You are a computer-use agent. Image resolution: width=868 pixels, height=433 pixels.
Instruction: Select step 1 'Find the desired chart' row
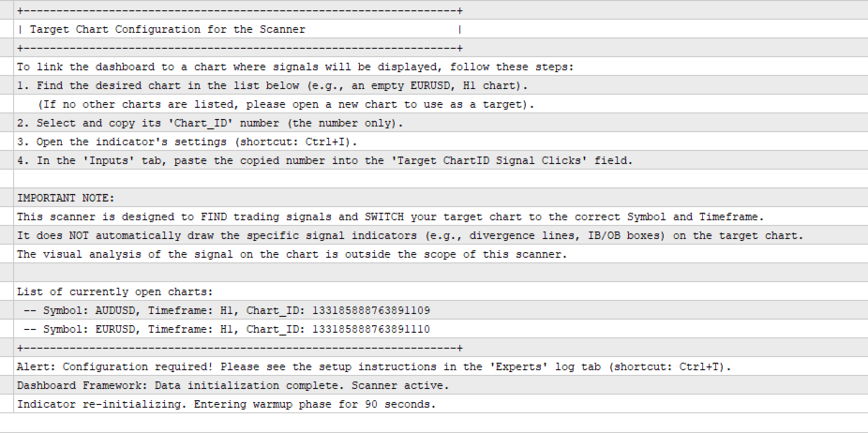(441, 85)
